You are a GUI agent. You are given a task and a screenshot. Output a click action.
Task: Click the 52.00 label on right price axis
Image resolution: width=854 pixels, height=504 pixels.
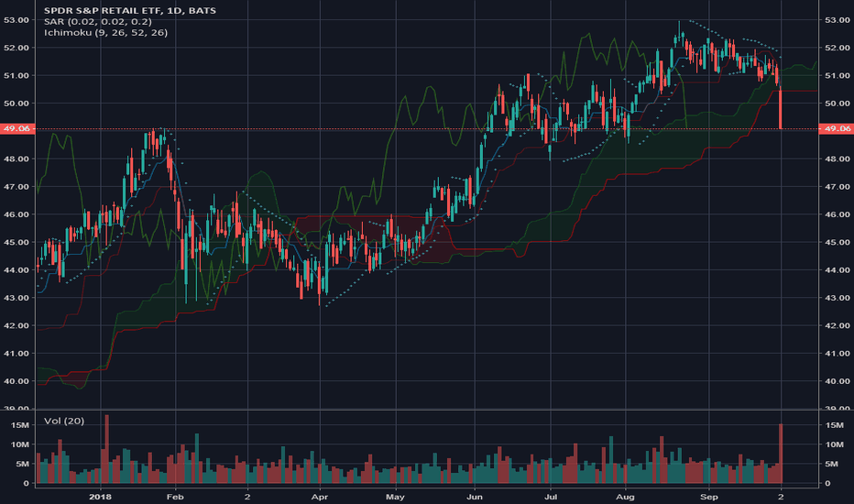pyautogui.click(x=838, y=48)
